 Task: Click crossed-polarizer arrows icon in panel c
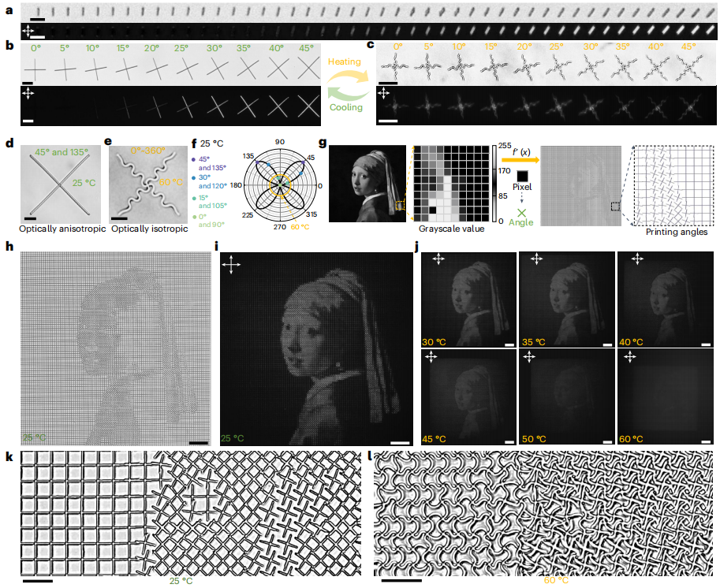click(383, 94)
